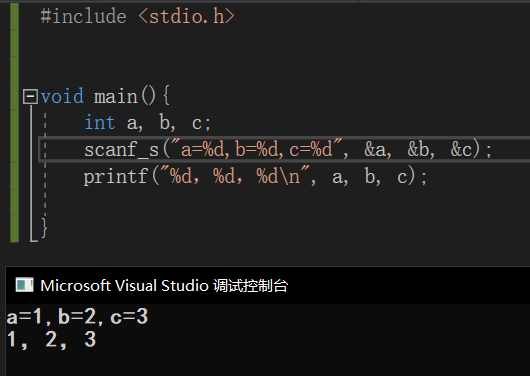This screenshot has width=530, height=376.
Task: Collapse the void main() code block
Action: (x=30, y=97)
